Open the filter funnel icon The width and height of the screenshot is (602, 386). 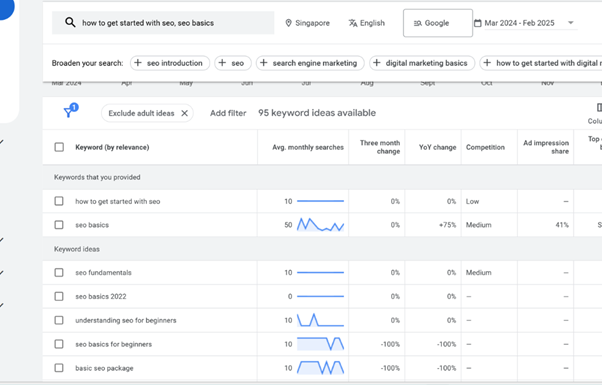68,112
